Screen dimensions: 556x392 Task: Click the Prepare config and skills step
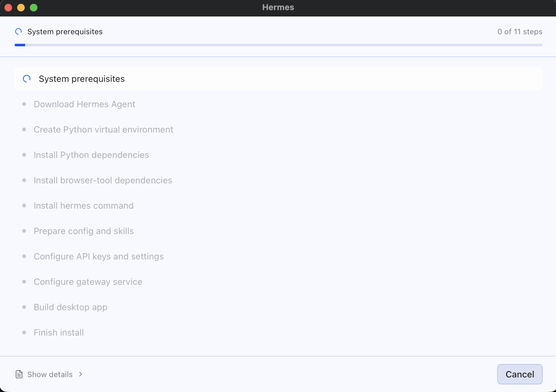coord(84,231)
